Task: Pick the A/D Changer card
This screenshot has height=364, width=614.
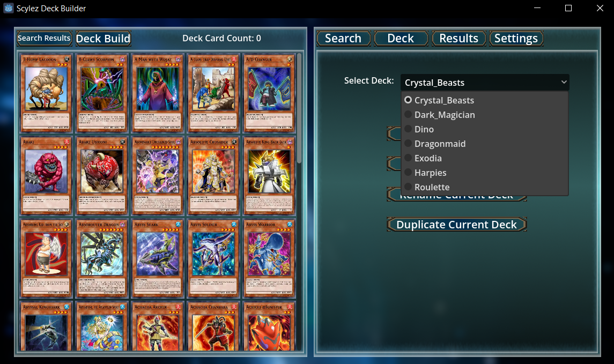Action: pyautogui.click(x=269, y=93)
